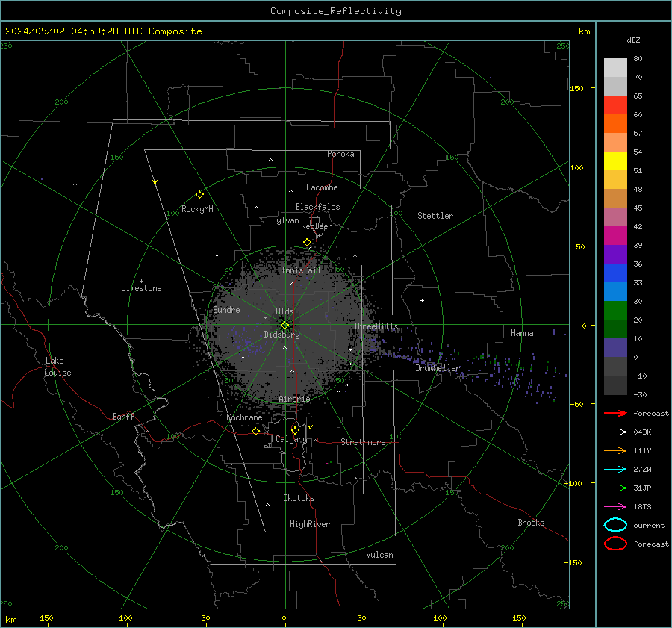Click the Olds city label
This screenshot has width=672, height=628.
tap(284, 311)
